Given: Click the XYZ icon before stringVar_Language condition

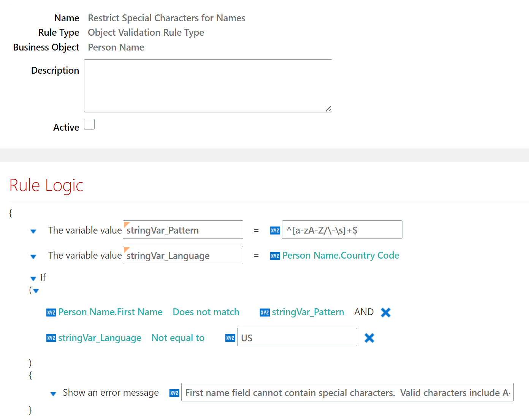Looking at the screenshot, I should pos(51,338).
